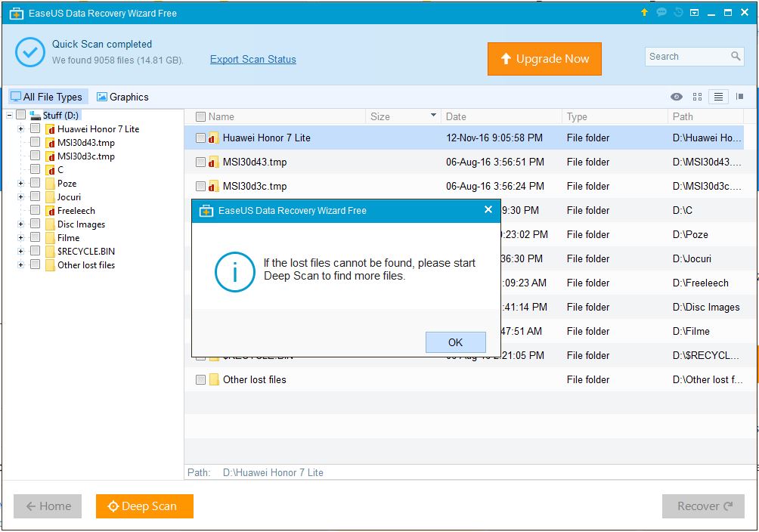This screenshot has width=759, height=532.
Task: Click inside the Search input field
Action: point(684,57)
